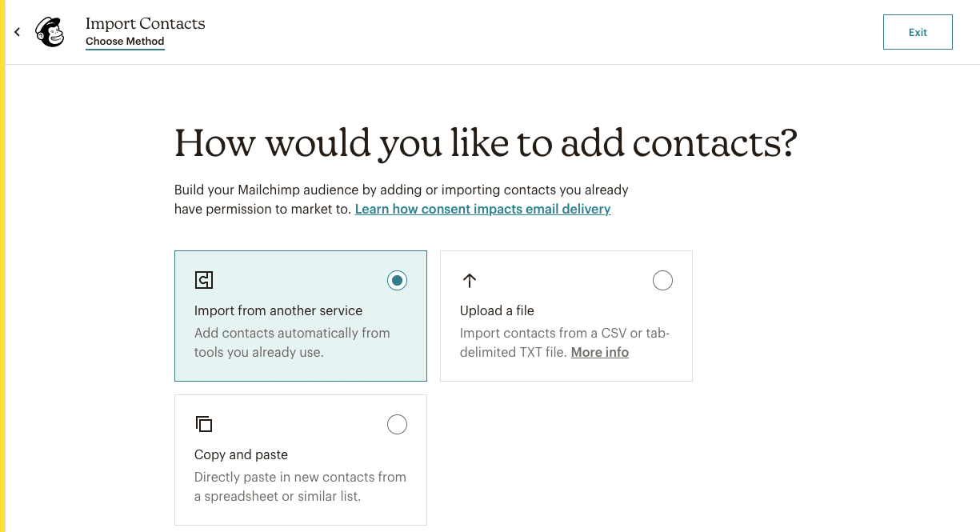The height and width of the screenshot is (532, 980).
Task: Click the back chevron arrow
Action: [17, 31]
